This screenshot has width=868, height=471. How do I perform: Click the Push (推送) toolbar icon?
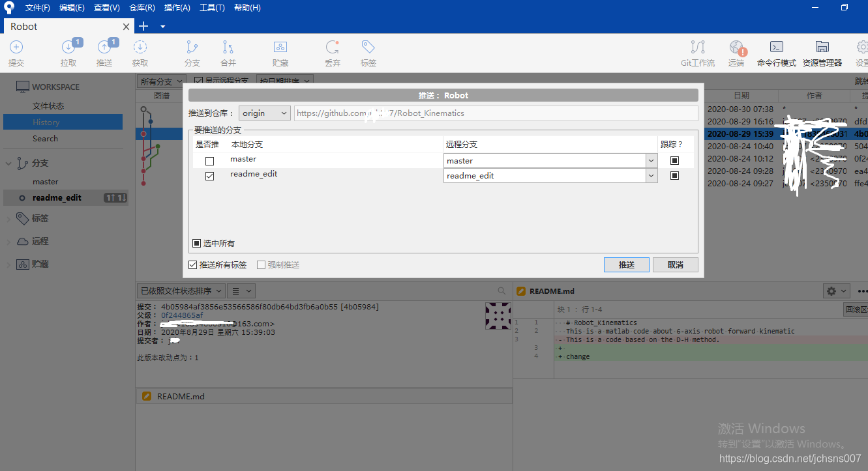pos(104,47)
